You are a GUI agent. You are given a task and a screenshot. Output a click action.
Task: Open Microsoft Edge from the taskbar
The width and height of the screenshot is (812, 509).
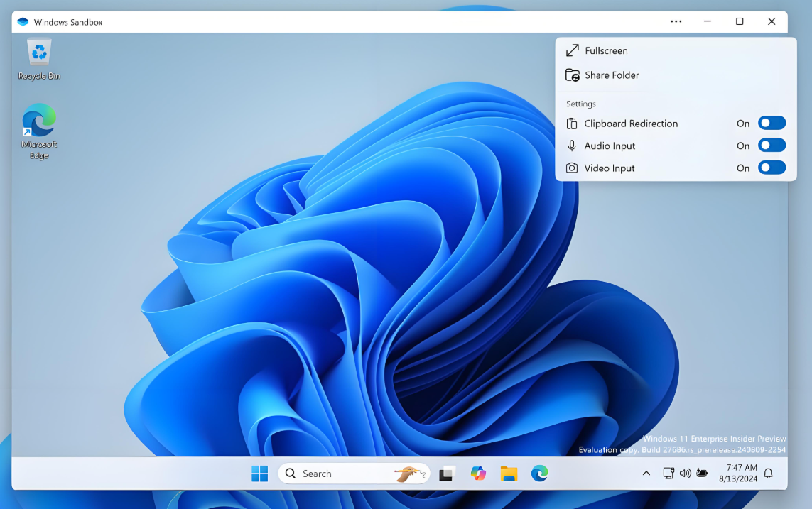(539, 473)
